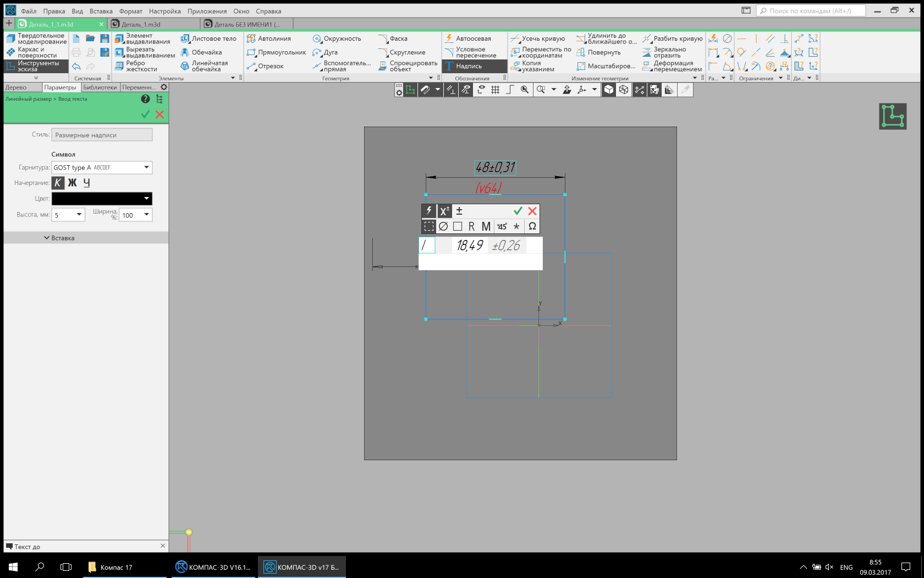The height and width of the screenshot is (578, 924).
Task: Open the help question mark in the parameters panel
Action: (x=145, y=99)
